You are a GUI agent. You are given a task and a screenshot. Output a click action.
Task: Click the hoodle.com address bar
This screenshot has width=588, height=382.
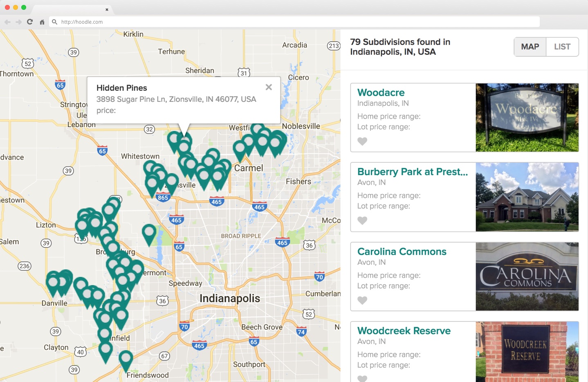click(294, 22)
